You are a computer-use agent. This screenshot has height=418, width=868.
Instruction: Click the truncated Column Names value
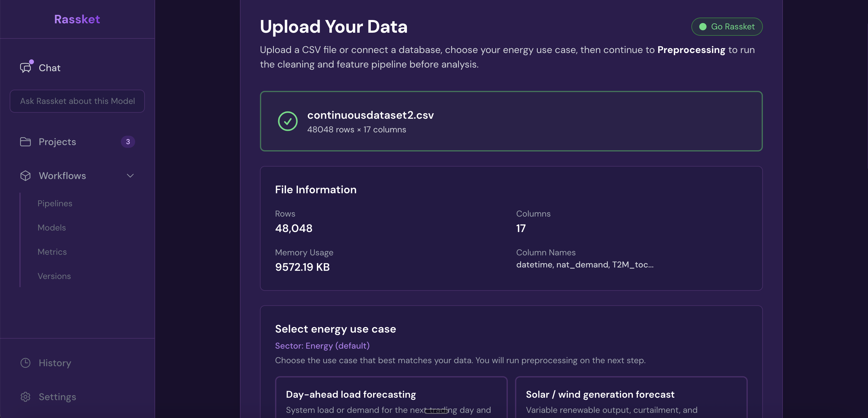point(585,265)
